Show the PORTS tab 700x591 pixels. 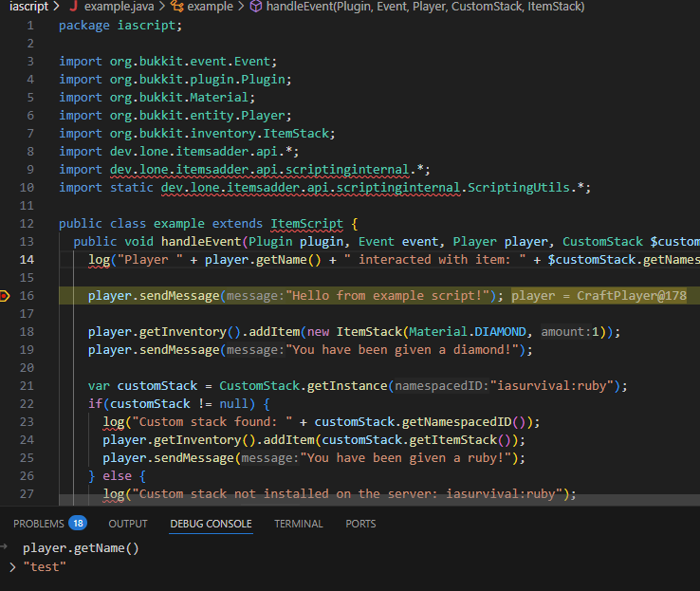pos(360,524)
